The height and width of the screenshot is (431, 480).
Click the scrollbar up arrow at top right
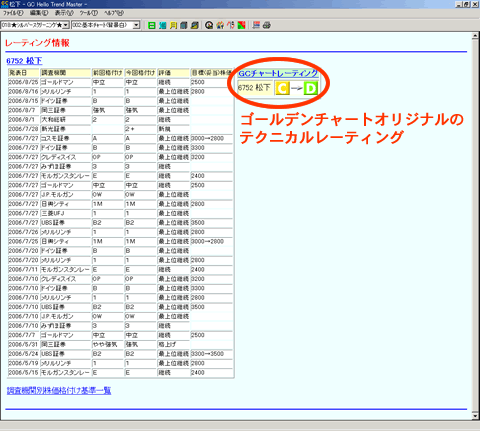pos(476,36)
